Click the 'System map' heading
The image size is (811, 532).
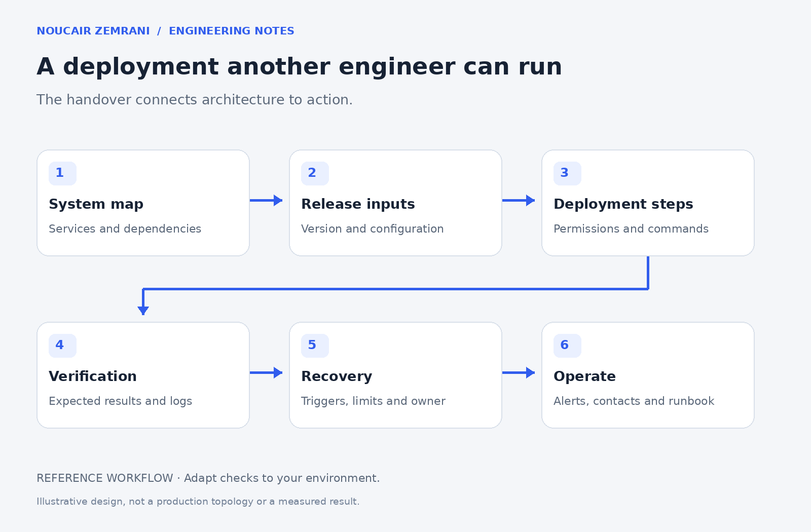click(x=96, y=204)
